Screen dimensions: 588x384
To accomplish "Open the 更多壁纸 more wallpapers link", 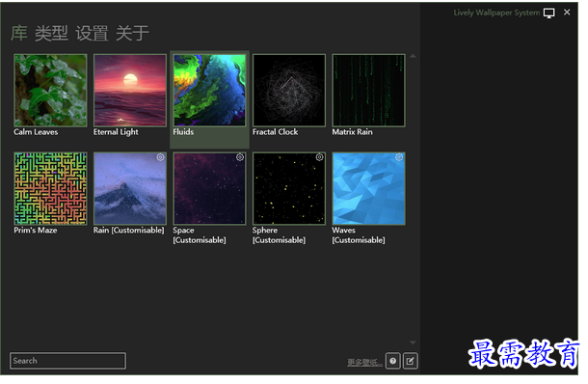I will [365, 362].
